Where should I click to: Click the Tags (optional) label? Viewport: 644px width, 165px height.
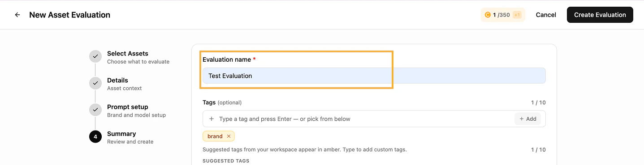pyautogui.click(x=222, y=102)
